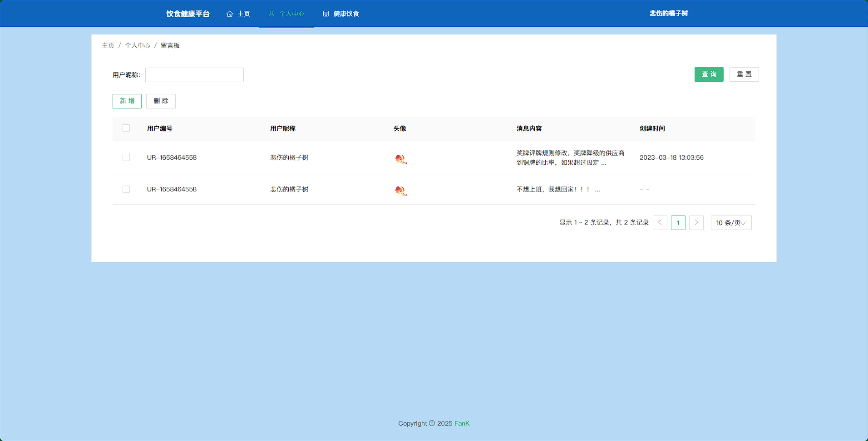868x441 pixels.
Task: Check the second row with 不想上班 message
Action: tap(126, 189)
